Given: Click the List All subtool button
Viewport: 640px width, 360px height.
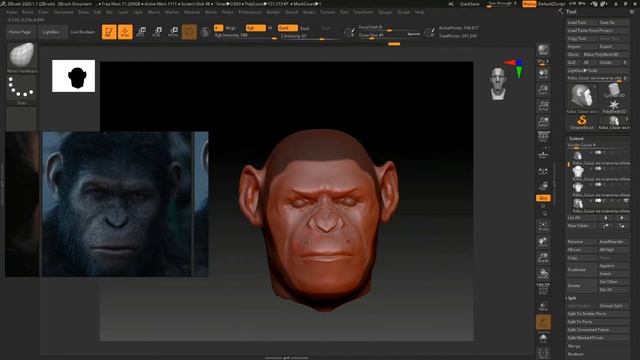Looking at the screenshot, I should [x=582, y=218].
